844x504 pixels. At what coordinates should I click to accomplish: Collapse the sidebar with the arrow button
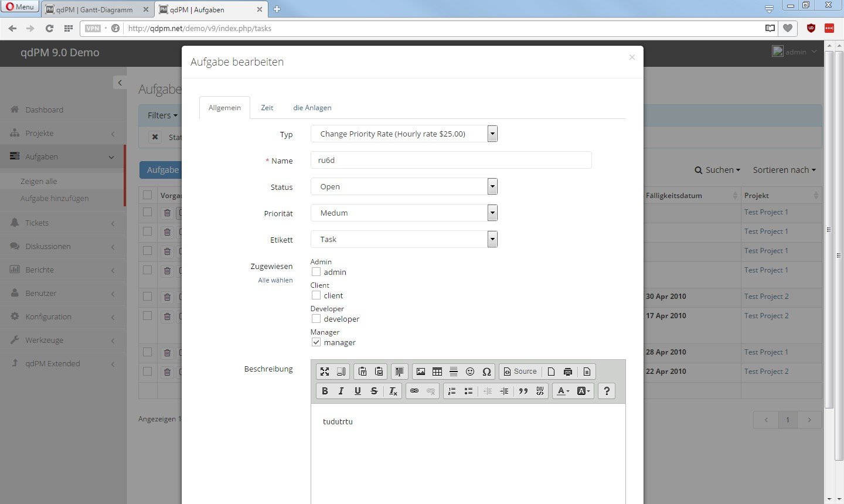pyautogui.click(x=120, y=83)
